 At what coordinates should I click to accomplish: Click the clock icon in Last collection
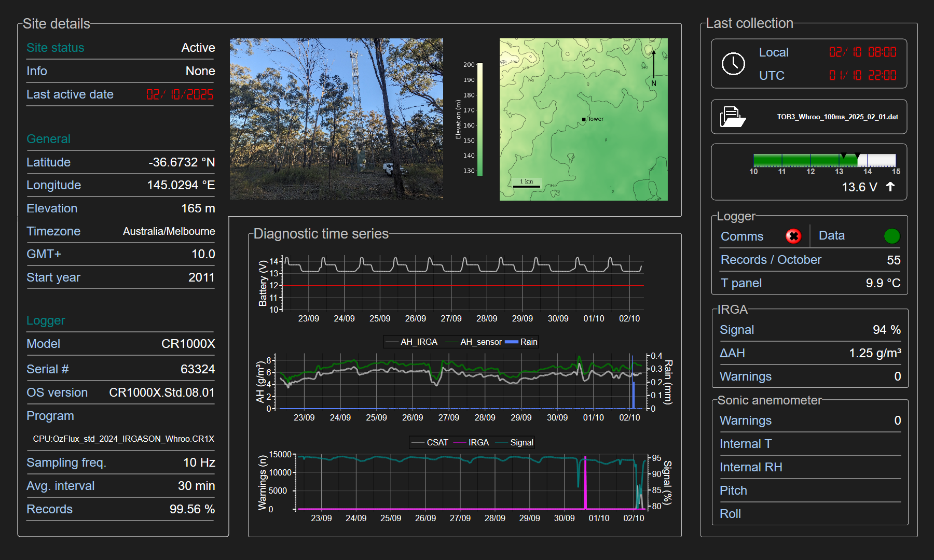tap(733, 64)
